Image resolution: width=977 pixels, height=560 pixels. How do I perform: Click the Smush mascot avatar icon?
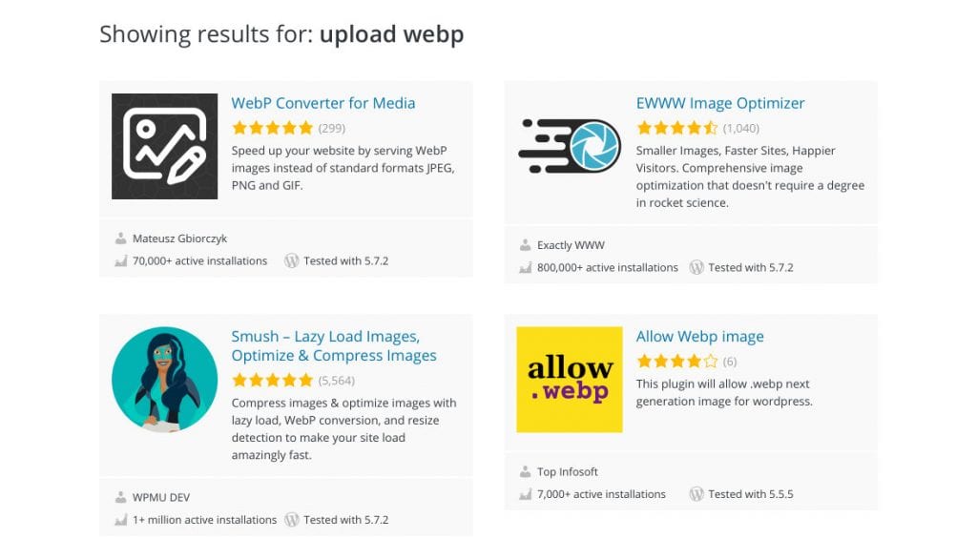(164, 380)
